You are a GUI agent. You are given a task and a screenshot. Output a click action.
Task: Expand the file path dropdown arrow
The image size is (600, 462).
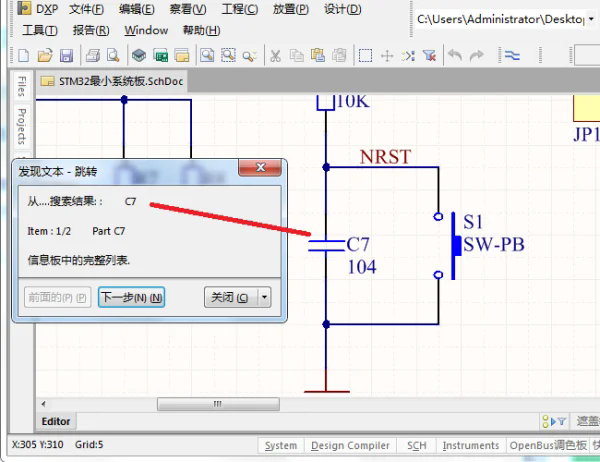591,19
